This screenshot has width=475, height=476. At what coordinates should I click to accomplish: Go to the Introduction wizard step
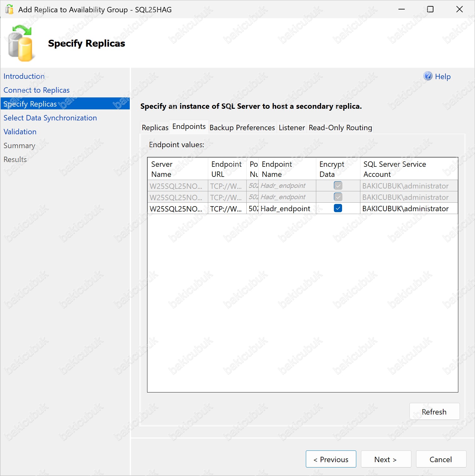24,76
